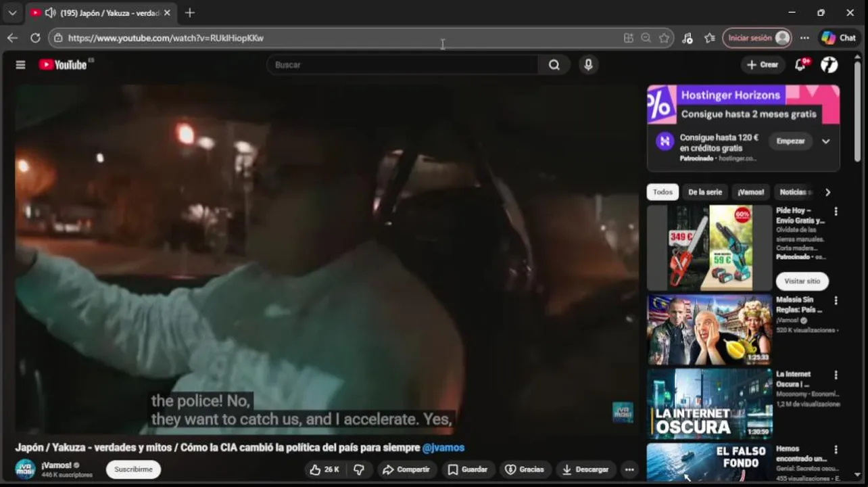The width and height of the screenshot is (868, 487).
Task: Click Compartir share button
Action: pos(406,469)
